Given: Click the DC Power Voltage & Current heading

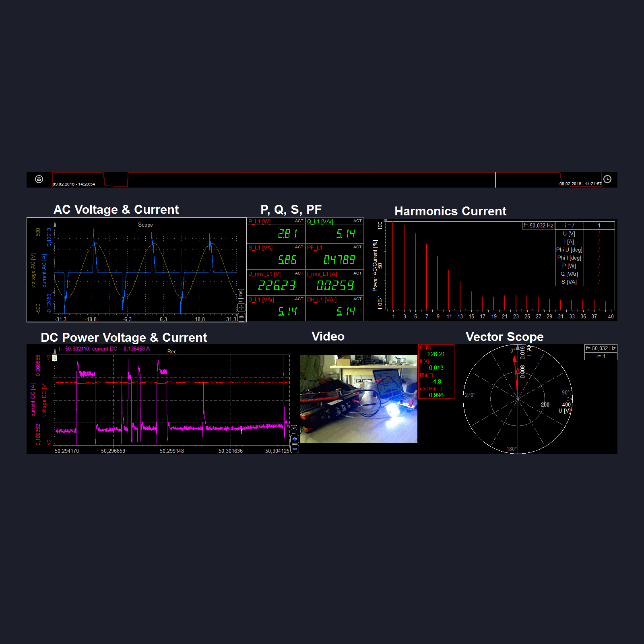Looking at the screenshot, I should point(124,338).
